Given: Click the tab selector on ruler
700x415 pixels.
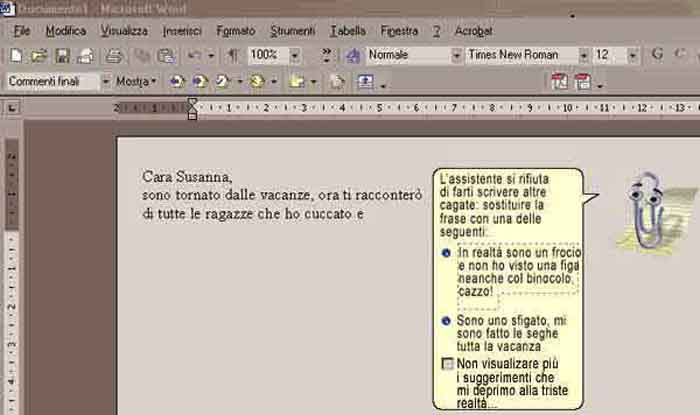Looking at the screenshot, I should pos(12,108).
